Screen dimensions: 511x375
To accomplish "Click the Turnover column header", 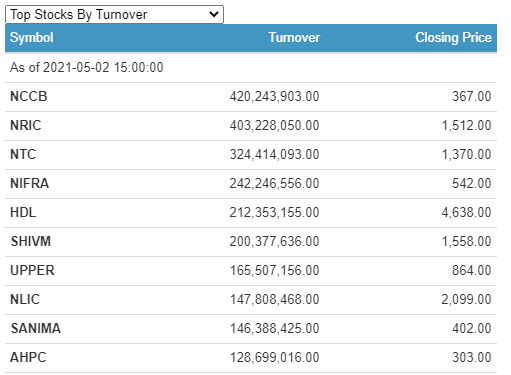I will (294, 37).
